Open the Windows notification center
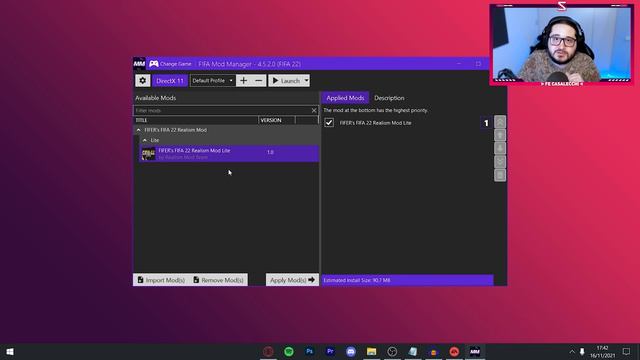The image size is (640, 360). coord(626,351)
